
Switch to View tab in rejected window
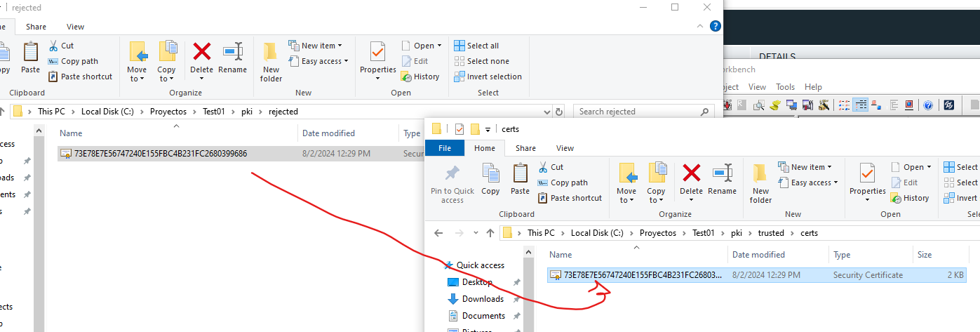[x=75, y=27]
